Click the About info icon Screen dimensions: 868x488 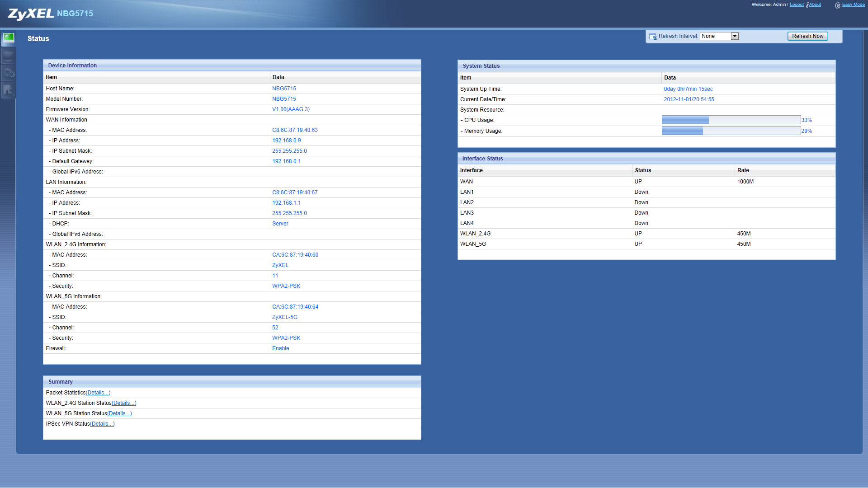pyautogui.click(x=807, y=5)
